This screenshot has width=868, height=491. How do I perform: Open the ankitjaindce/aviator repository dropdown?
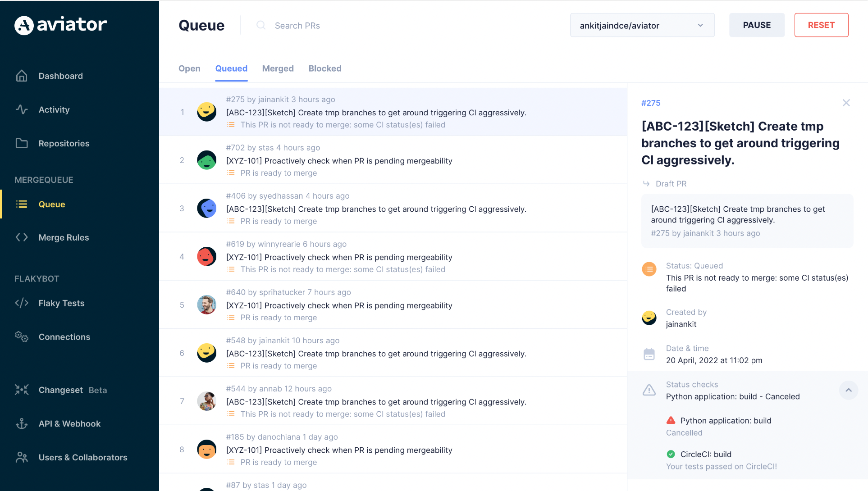coord(642,25)
